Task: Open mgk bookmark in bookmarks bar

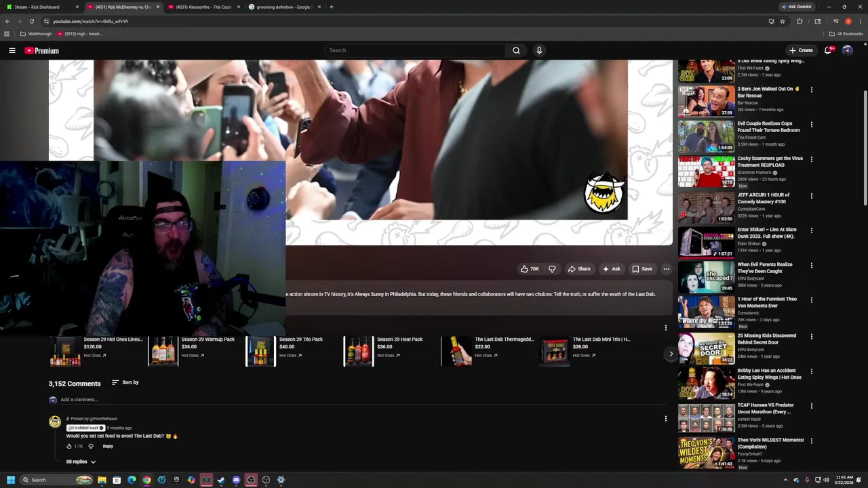Action: pos(79,34)
